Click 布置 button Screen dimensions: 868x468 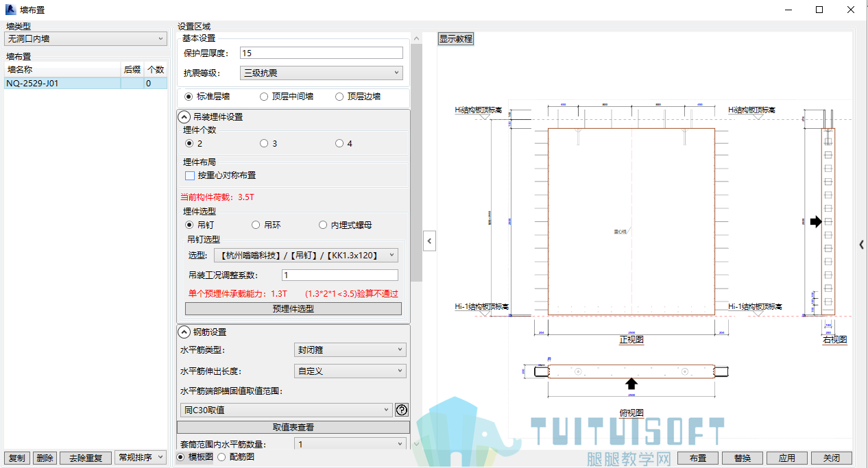(x=698, y=458)
